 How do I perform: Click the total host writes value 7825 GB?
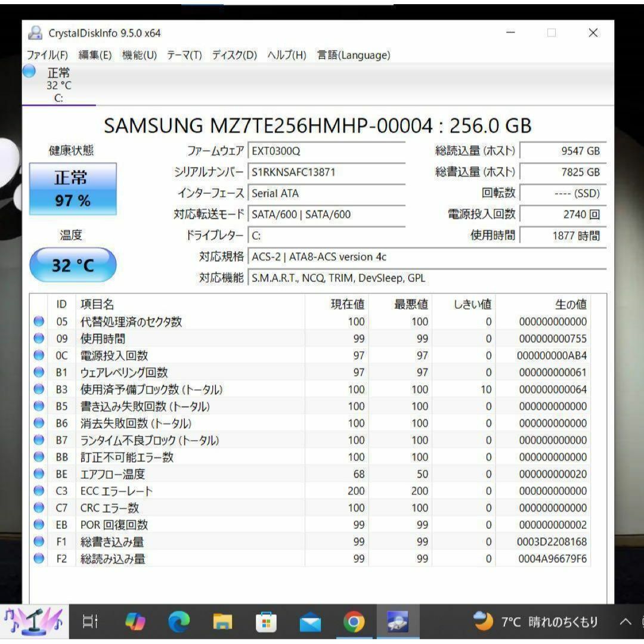563,172
